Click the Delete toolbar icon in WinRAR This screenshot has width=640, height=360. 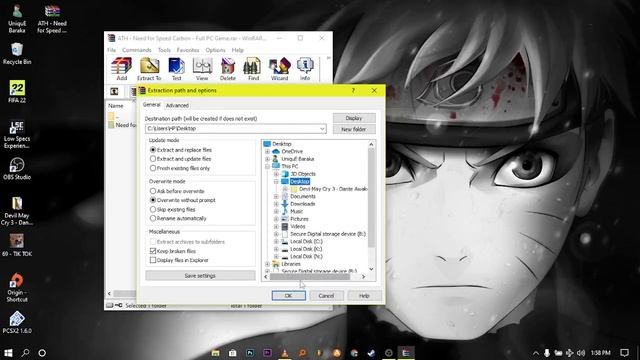228,69
